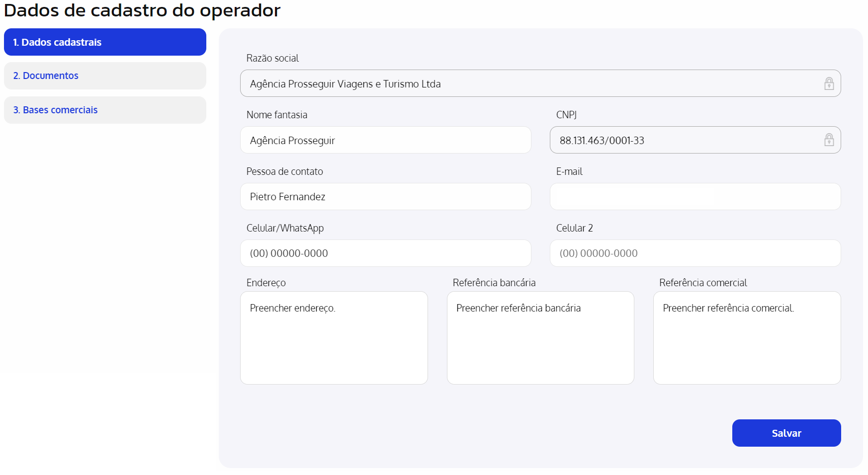This screenshot has width=868, height=475.
Task: Click the CNPJ number field
Action: 686,140
